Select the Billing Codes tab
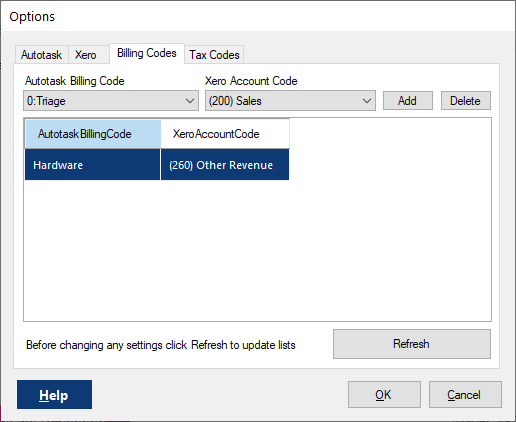The width and height of the screenshot is (516, 422). click(147, 53)
